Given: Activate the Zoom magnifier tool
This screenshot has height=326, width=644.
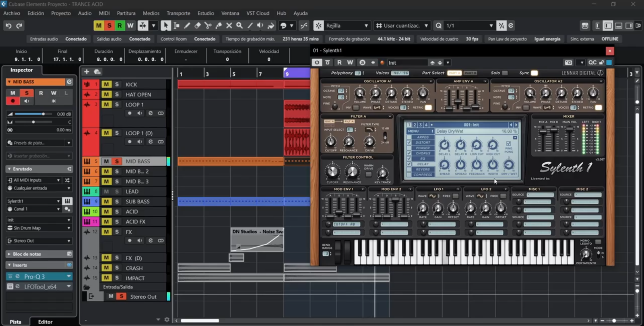Looking at the screenshot, I should coord(239,26).
